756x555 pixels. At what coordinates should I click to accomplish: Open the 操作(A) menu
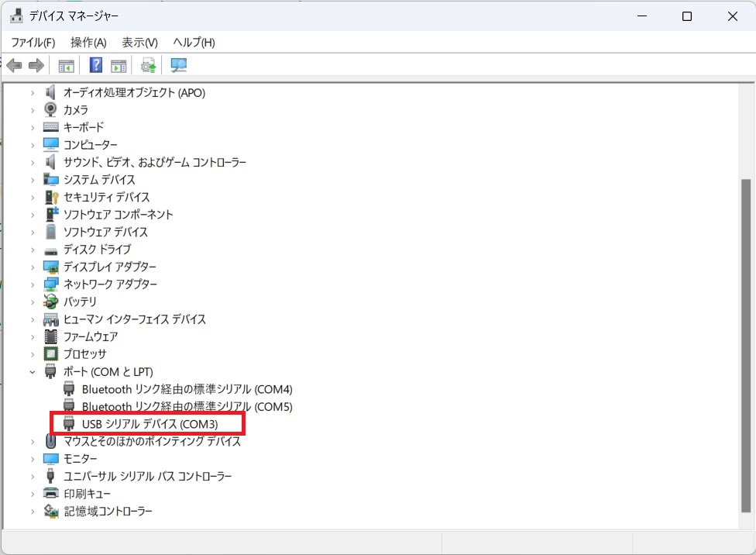point(88,43)
